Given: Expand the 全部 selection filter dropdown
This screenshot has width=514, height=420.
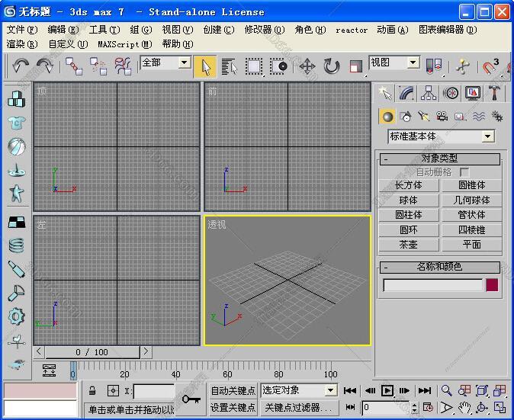Looking at the screenshot, I should click(x=185, y=63).
